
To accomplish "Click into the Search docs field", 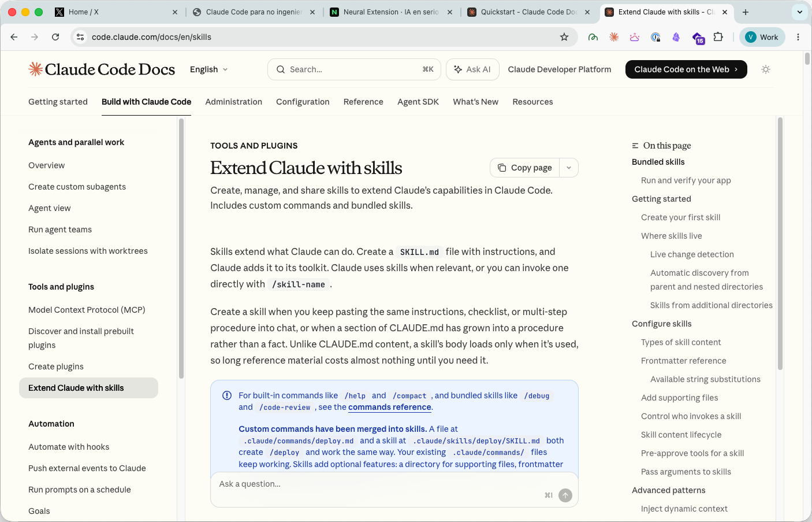I will (x=354, y=69).
